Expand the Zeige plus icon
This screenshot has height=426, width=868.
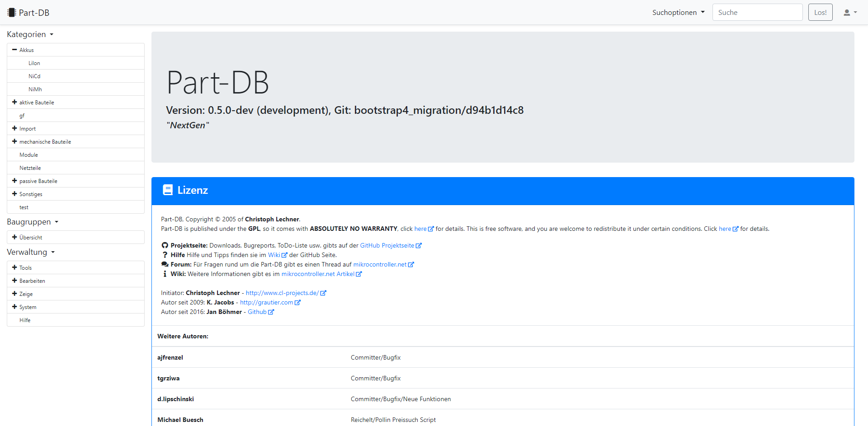pyautogui.click(x=14, y=294)
